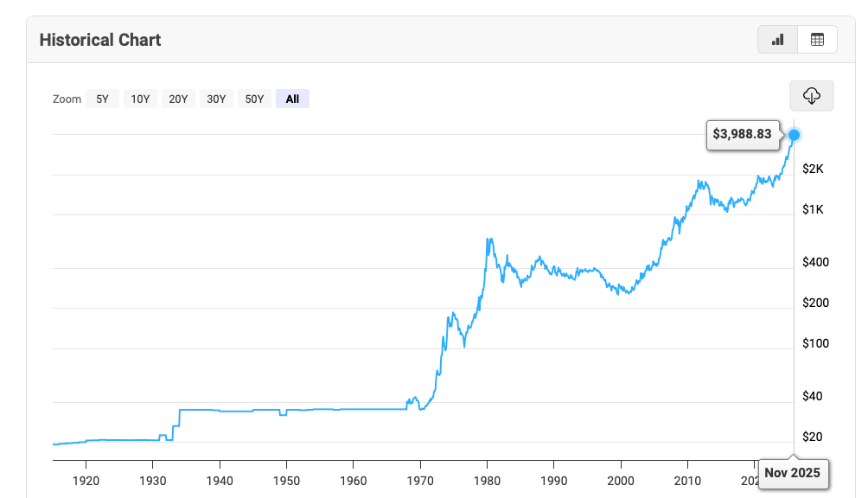Viewport: 868px width, 498px height.
Task: Switch to the bar chart view icon
Action: click(777, 40)
